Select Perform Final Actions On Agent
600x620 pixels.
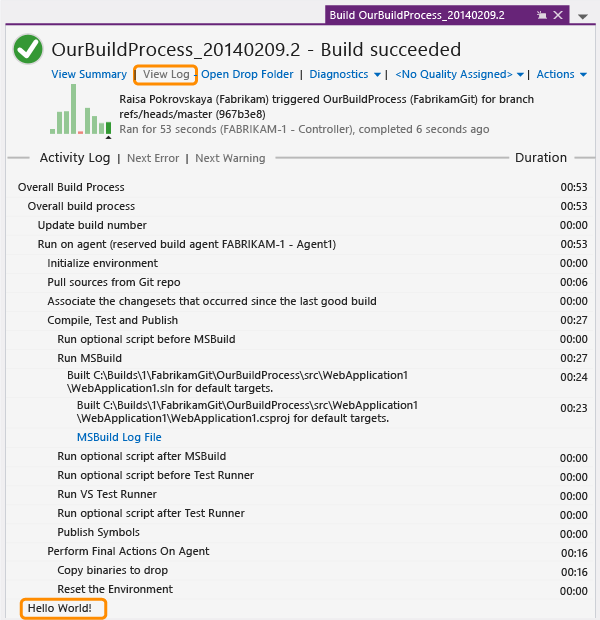301,551
